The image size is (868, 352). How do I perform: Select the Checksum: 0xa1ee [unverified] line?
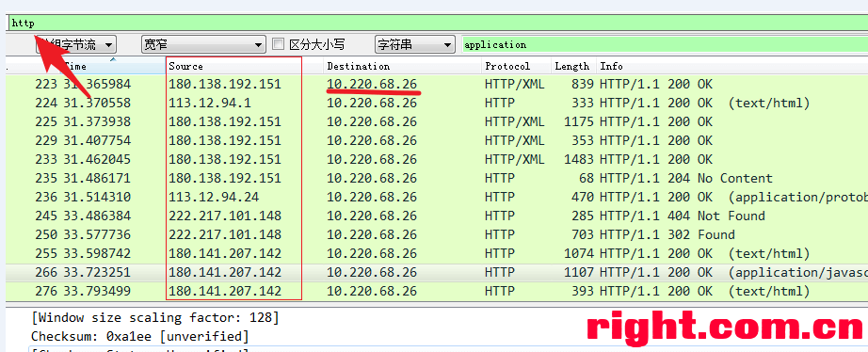click(140, 337)
